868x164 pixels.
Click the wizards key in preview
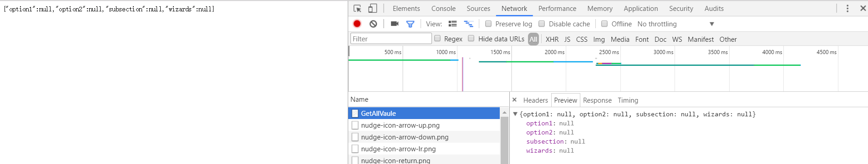[539, 150]
